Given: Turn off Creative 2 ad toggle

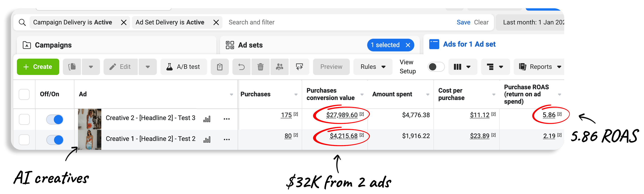Looking at the screenshot, I should (x=55, y=119).
